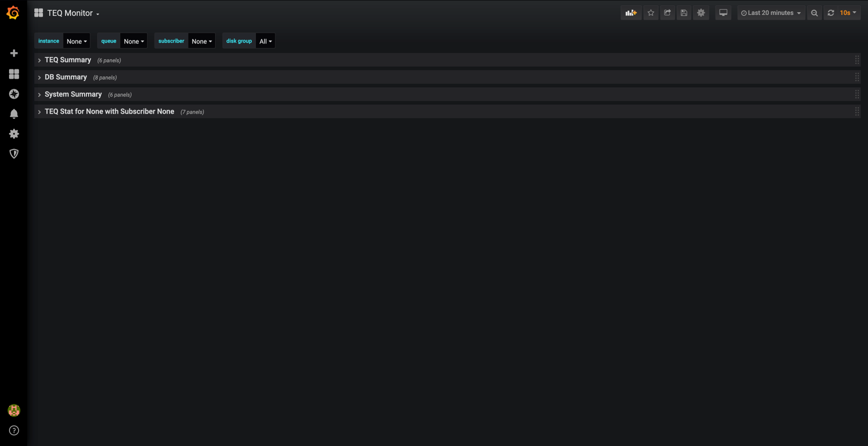Open the instance variable dropdown
868x446 pixels.
(x=77, y=41)
